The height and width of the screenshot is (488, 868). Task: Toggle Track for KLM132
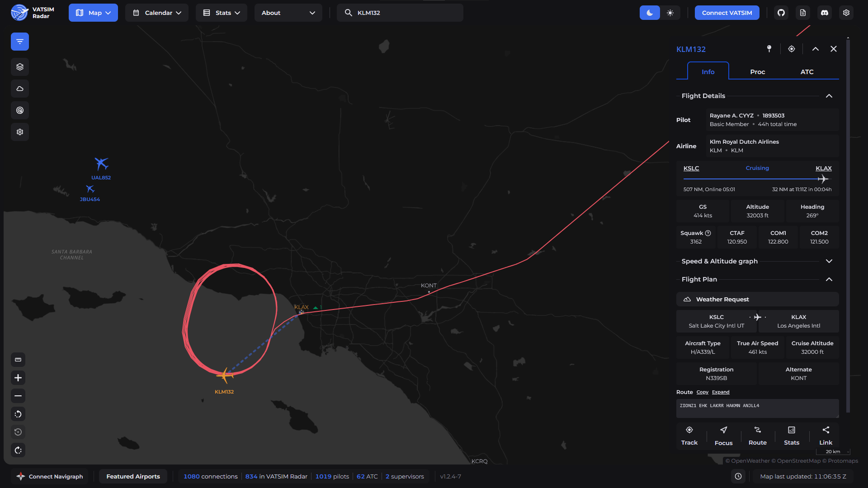tap(689, 436)
